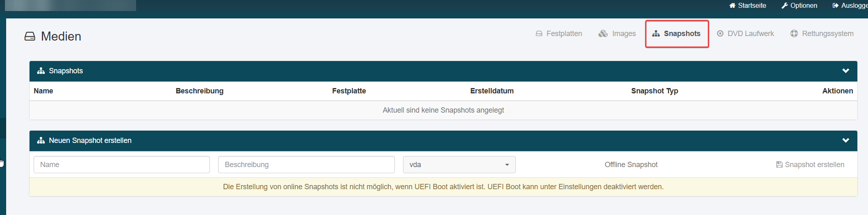The image size is (868, 215).
Task: Click the wrench icon next to Optionen
Action: [x=785, y=6]
